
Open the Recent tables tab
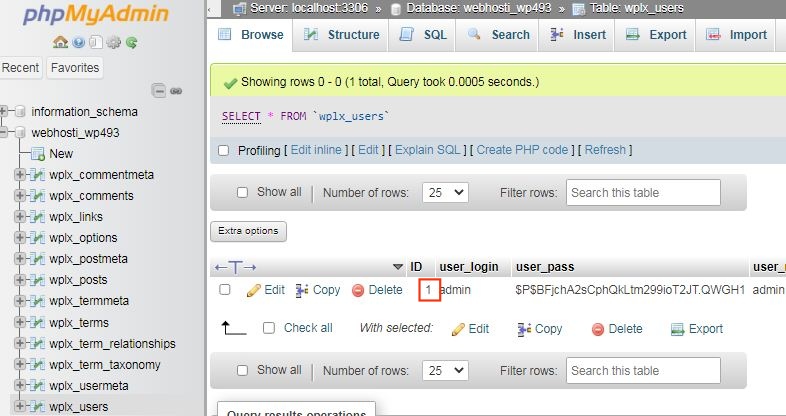point(20,68)
